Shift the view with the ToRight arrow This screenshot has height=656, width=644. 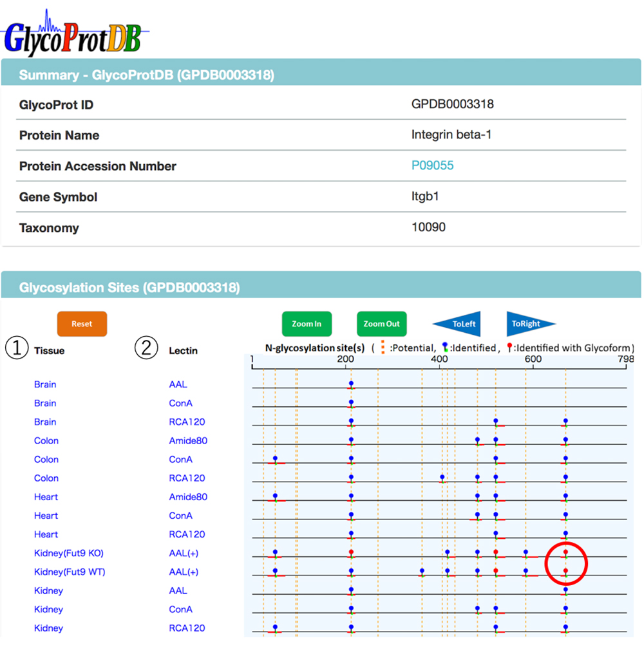(x=531, y=324)
